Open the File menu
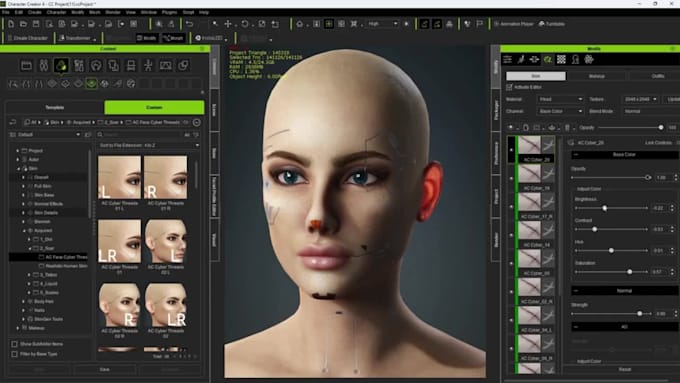The height and width of the screenshot is (383, 680). pyautogui.click(x=6, y=12)
